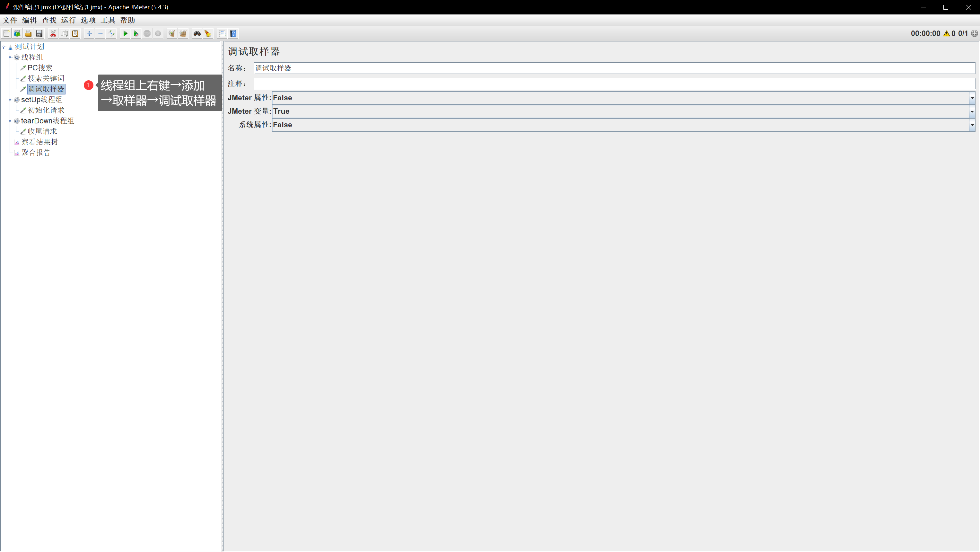Collapse the tearDown线程组 tree node
980x552 pixels.
point(10,121)
